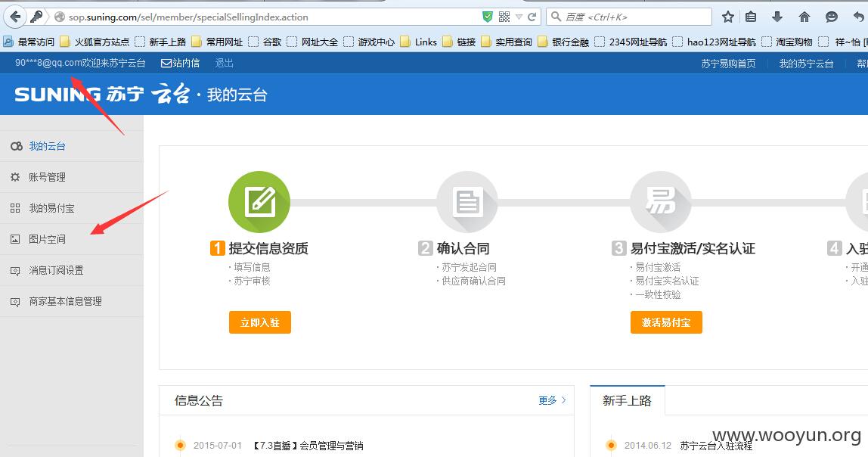The height and width of the screenshot is (457, 868).
Task: Open the 银行金融 bookmark folder
Action: point(563,42)
